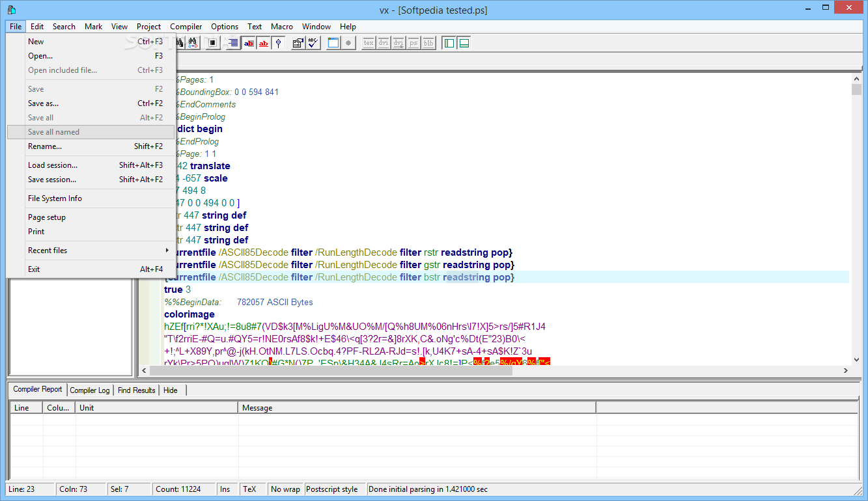Open the Help menu
Screen dimensions: 868x501
pyautogui.click(x=348, y=27)
